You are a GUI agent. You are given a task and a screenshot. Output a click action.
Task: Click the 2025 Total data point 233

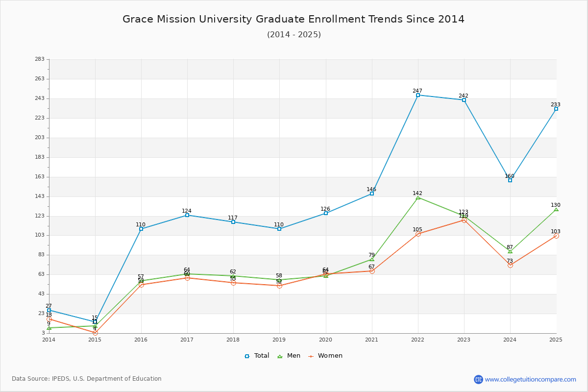coord(556,109)
